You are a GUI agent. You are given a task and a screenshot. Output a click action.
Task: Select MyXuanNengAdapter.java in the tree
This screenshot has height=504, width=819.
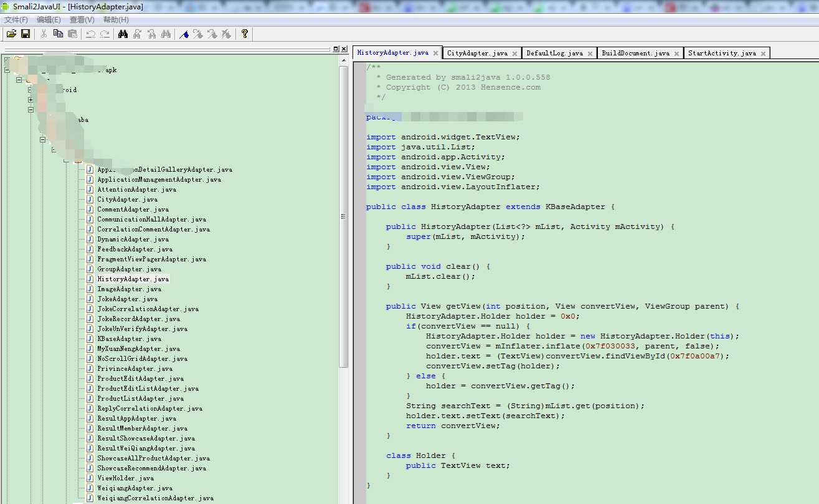(138, 348)
